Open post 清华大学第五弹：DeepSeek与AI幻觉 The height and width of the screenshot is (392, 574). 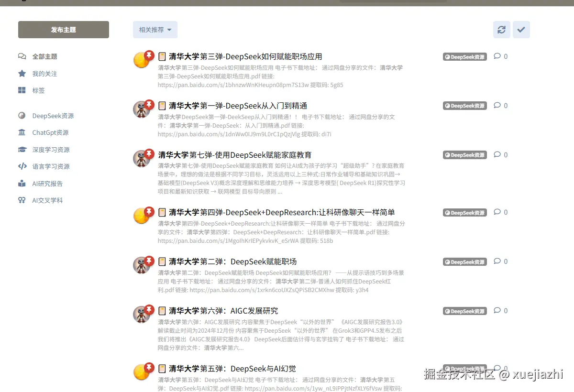[232, 369]
